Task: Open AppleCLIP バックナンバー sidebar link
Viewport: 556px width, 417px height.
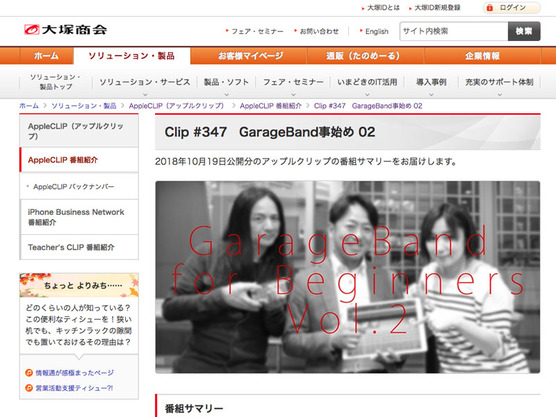Action: tap(74, 187)
